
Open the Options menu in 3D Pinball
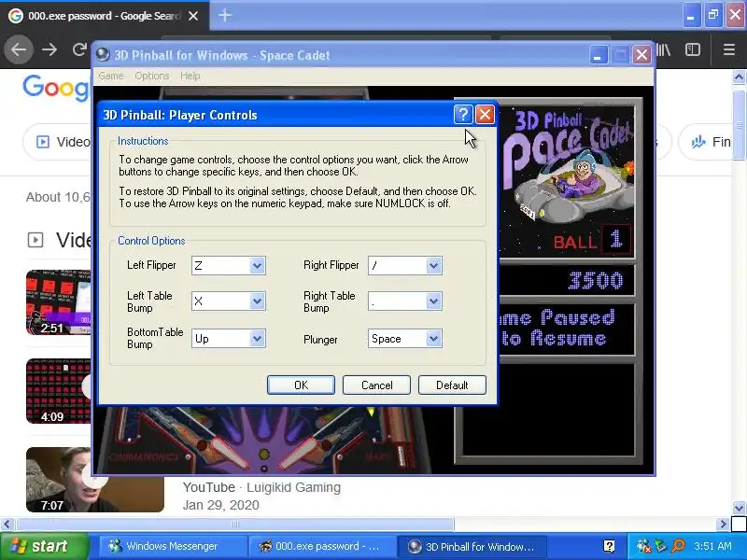tap(152, 76)
